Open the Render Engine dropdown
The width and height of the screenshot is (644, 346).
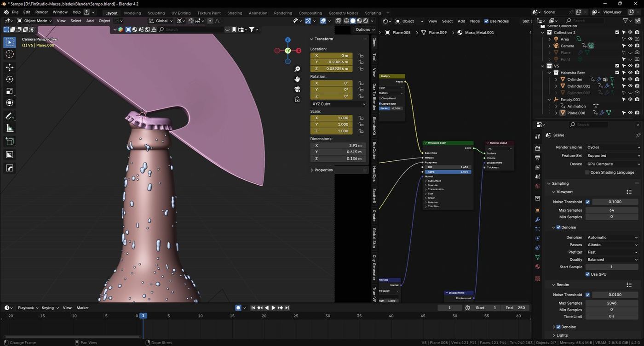coord(613,147)
